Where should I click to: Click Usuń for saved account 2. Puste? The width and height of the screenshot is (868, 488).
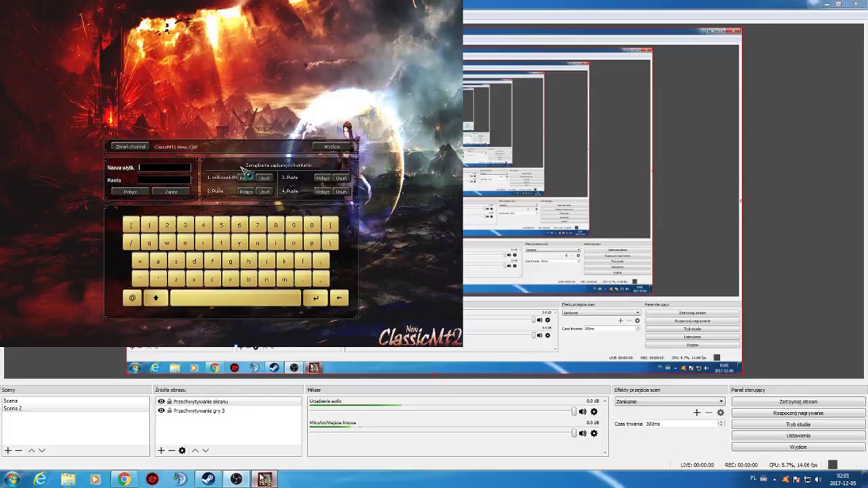coord(264,192)
